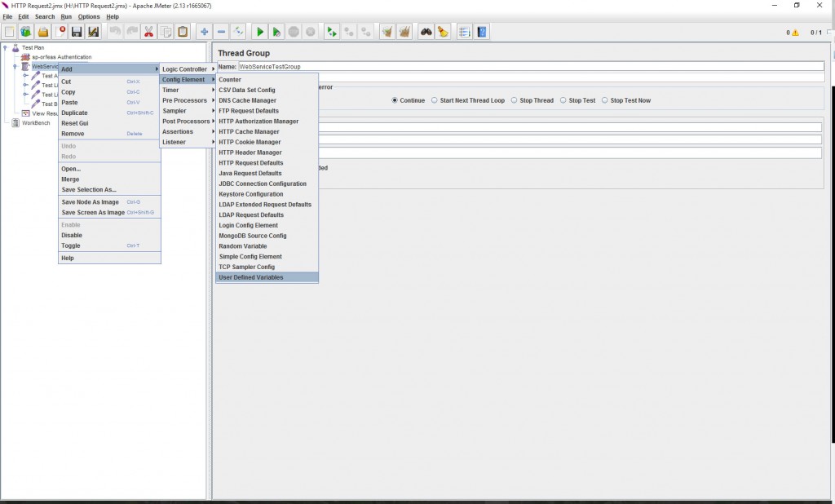
Task: Start the test run
Action: [x=260, y=31]
